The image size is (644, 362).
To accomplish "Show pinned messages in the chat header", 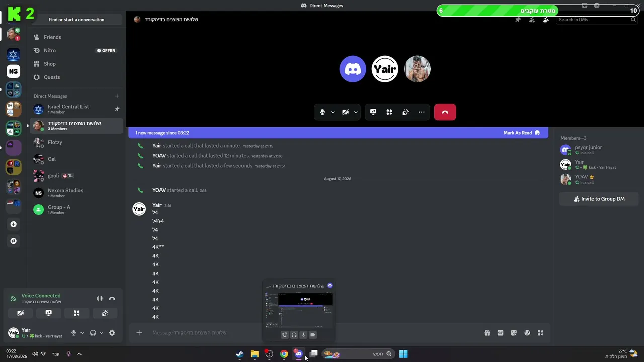I will pos(518,20).
